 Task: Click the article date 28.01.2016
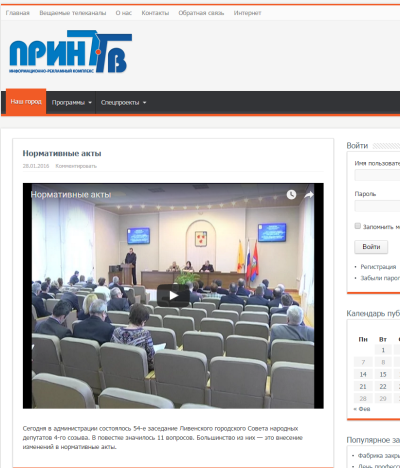[36, 166]
